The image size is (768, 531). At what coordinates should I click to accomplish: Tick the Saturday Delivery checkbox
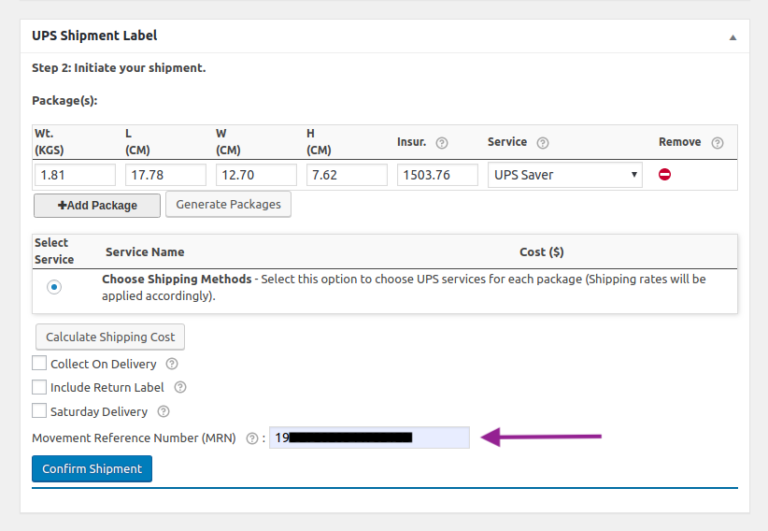click(x=39, y=410)
